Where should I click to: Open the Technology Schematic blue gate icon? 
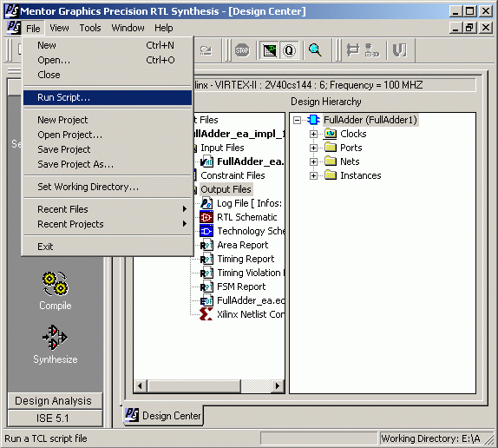point(206,231)
